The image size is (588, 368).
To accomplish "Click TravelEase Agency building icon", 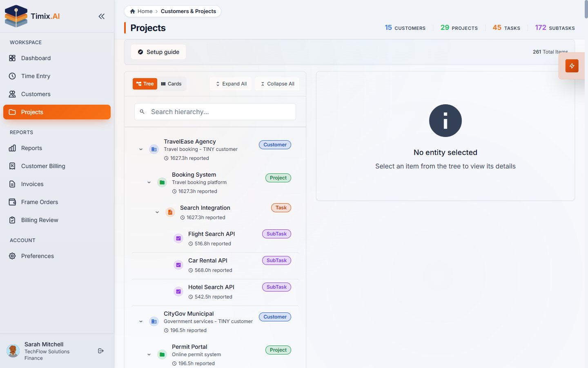I will click(154, 150).
